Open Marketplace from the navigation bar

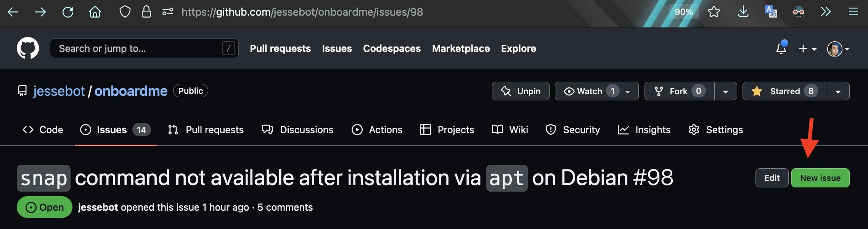[461, 48]
